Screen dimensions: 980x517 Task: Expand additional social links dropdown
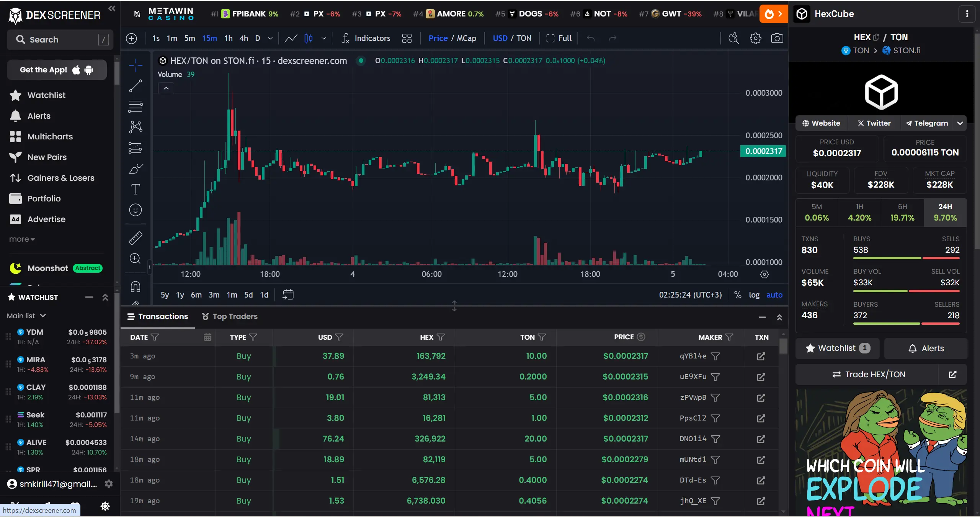coord(960,123)
